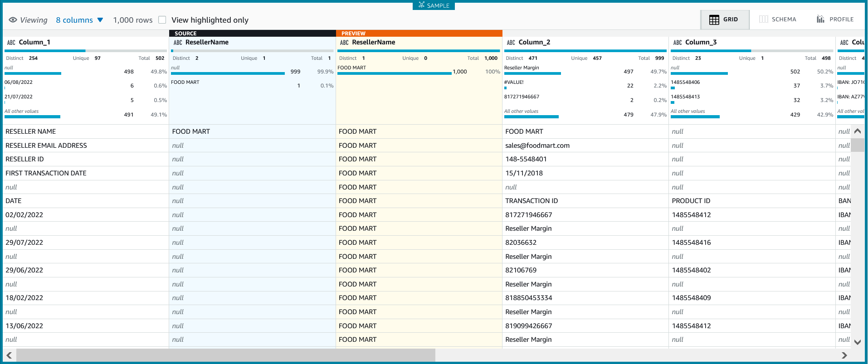Select the 29/07/2022 cell
The width and height of the screenshot is (868, 364).
pyautogui.click(x=86, y=243)
